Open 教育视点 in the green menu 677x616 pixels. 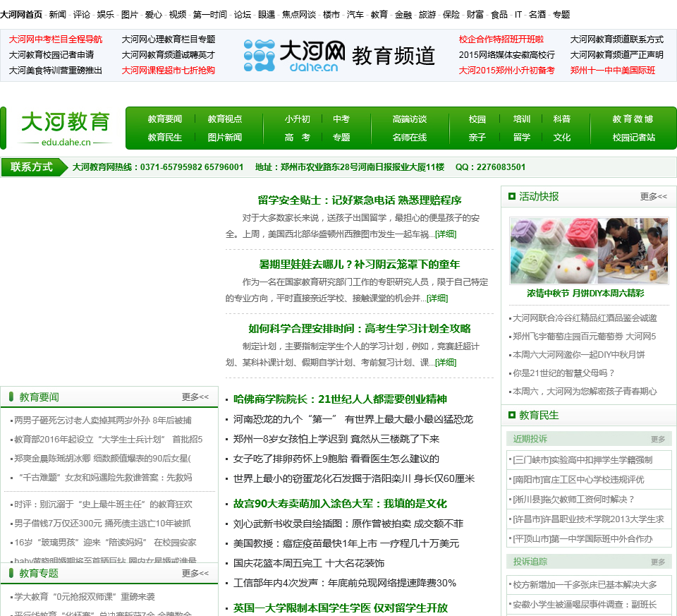click(x=224, y=119)
